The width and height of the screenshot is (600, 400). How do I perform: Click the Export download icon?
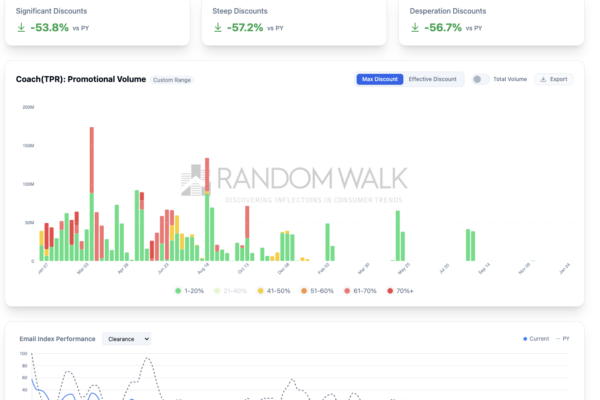[x=543, y=79]
